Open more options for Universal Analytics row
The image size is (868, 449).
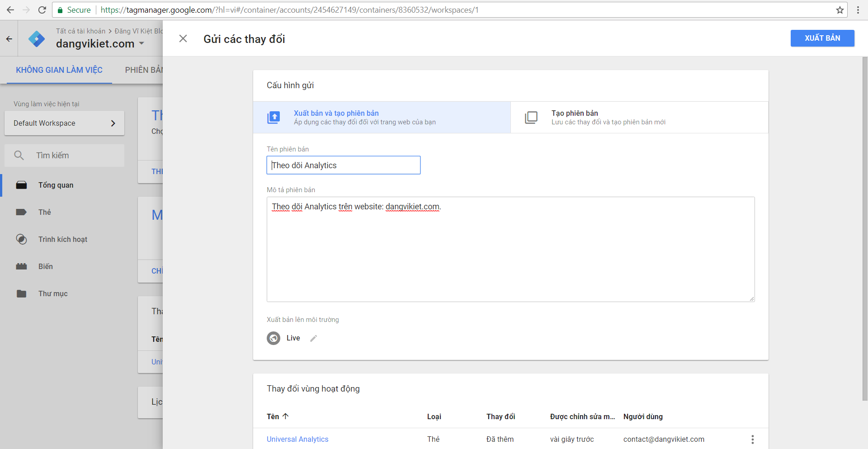tap(753, 439)
